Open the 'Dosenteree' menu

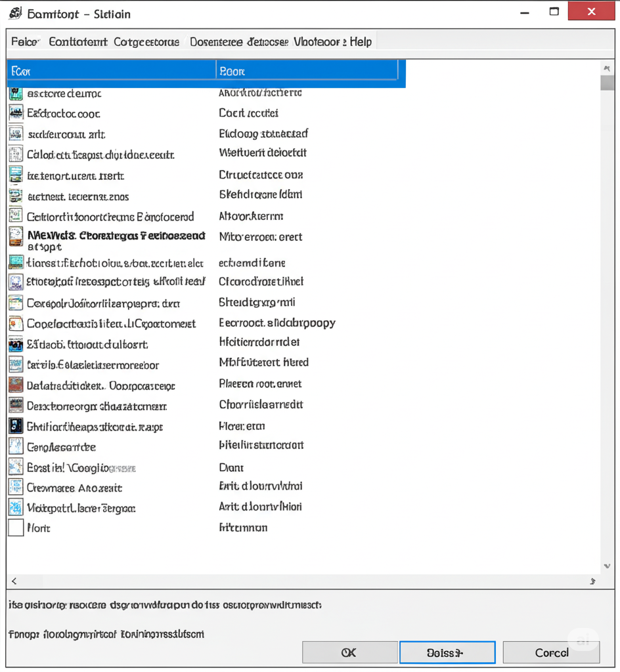(216, 41)
